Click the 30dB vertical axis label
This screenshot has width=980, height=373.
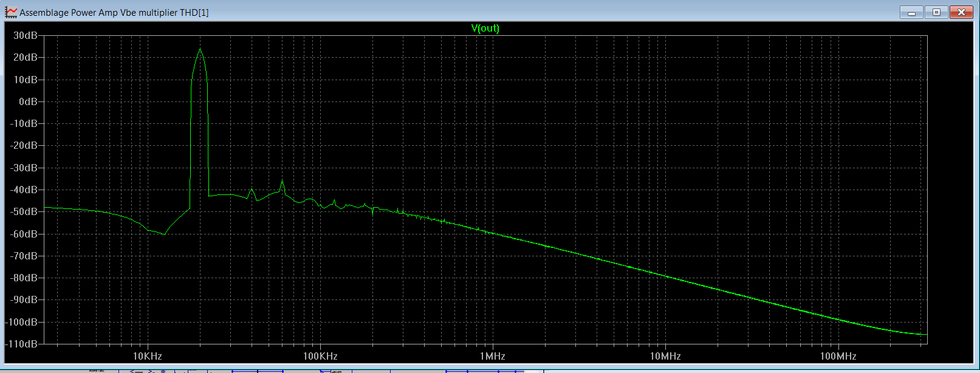pos(26,35)
